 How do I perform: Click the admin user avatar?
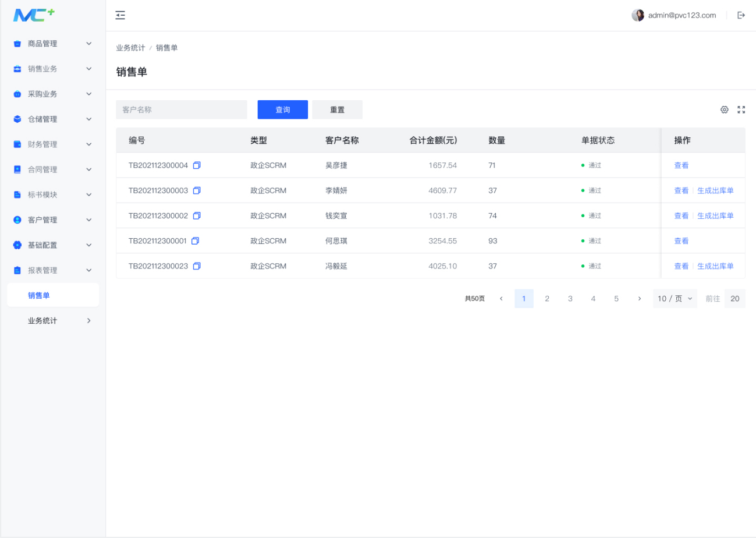tap(638, 15)
